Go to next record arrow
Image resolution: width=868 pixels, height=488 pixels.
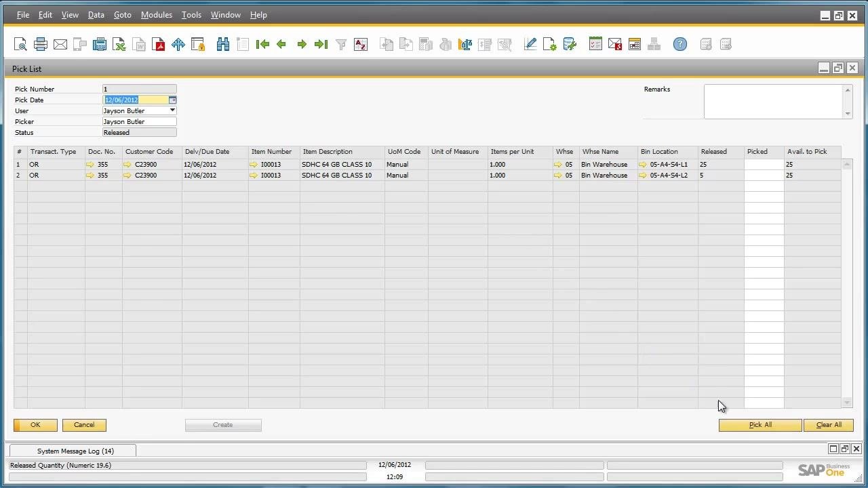pos(302,45)
